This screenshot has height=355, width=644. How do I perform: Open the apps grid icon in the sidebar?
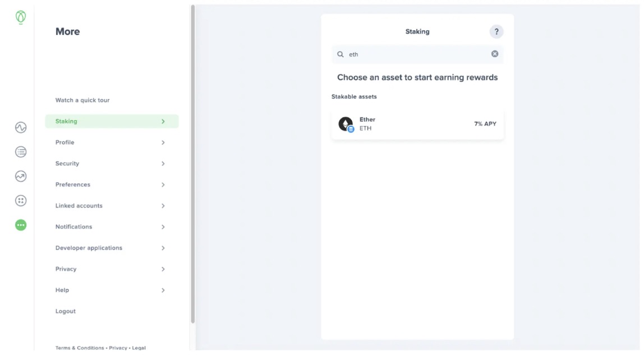(x=20, y=200)
